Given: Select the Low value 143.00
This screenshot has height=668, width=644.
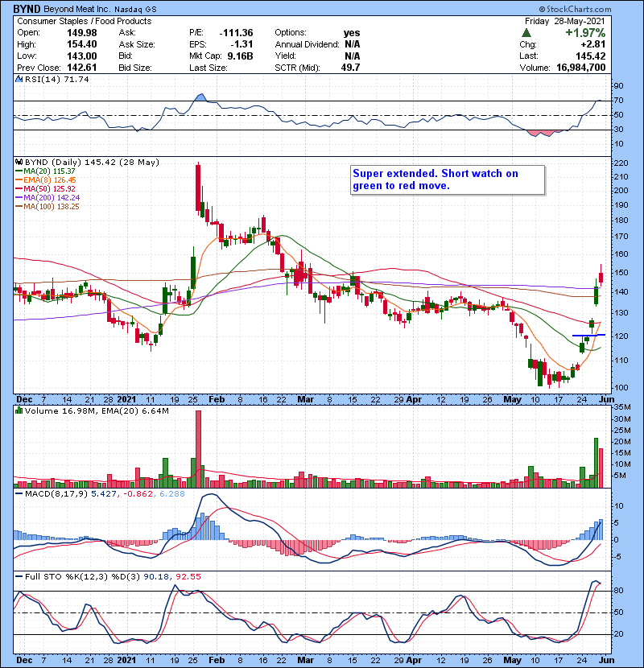Looking at the screenshot, I should pyautogui.click(x=82, y=56).
